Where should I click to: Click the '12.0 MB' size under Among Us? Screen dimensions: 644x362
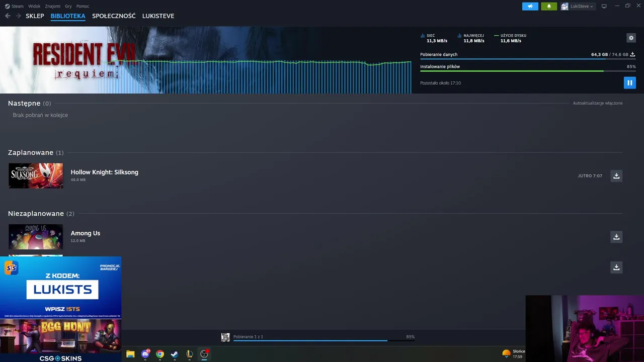pos(78,241)
